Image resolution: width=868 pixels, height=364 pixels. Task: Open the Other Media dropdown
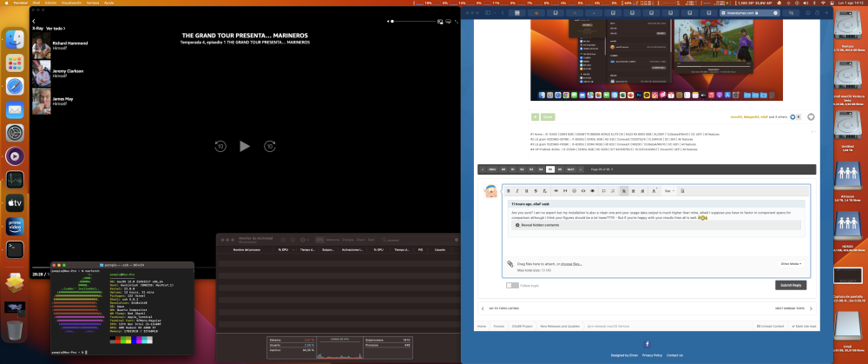pyautogui.click(x=791, y=264)
